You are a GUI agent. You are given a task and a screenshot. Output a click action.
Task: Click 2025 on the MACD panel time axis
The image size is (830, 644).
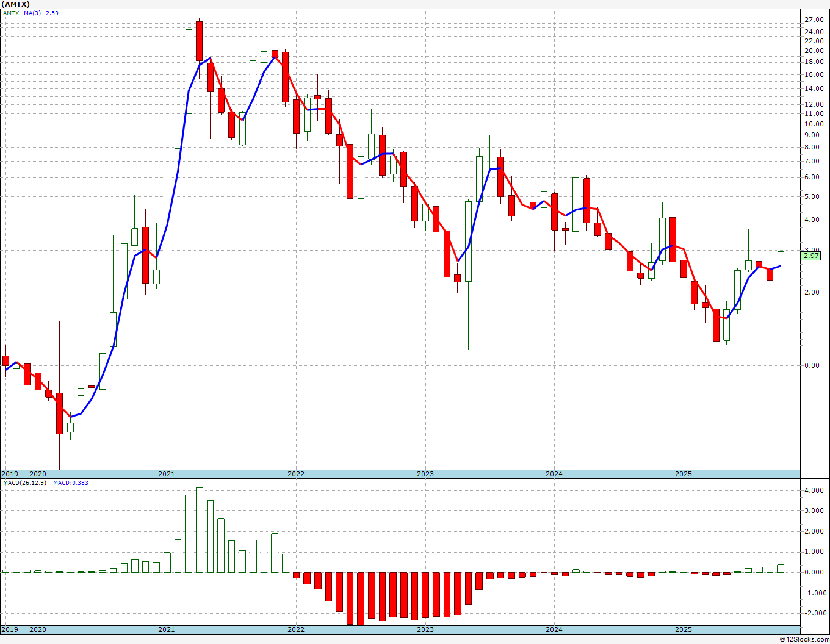click(x=684, y=629)
